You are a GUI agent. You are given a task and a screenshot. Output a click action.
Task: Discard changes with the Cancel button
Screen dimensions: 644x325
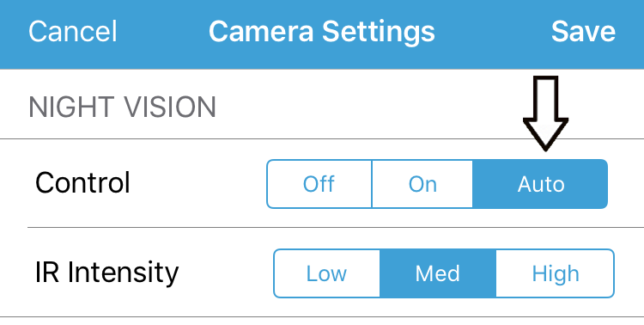coord(73,31)
